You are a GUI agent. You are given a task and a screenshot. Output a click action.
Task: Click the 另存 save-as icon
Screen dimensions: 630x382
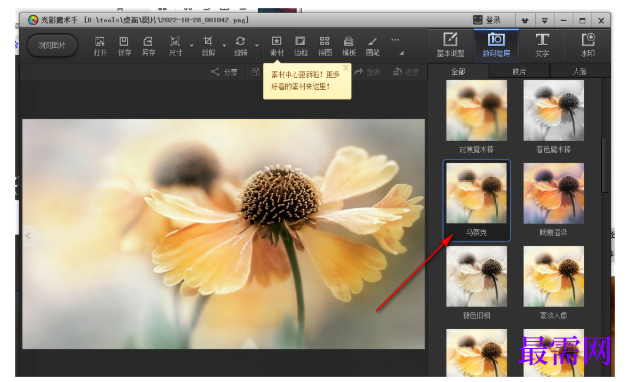point(148,46)
